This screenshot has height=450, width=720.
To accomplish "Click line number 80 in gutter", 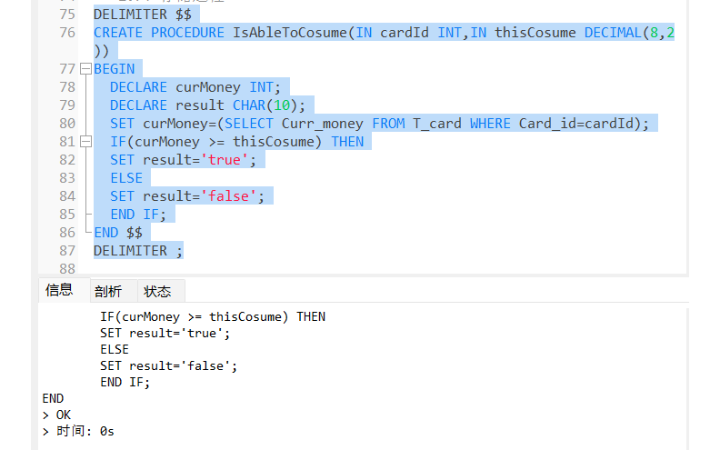I will click(67, 124).
